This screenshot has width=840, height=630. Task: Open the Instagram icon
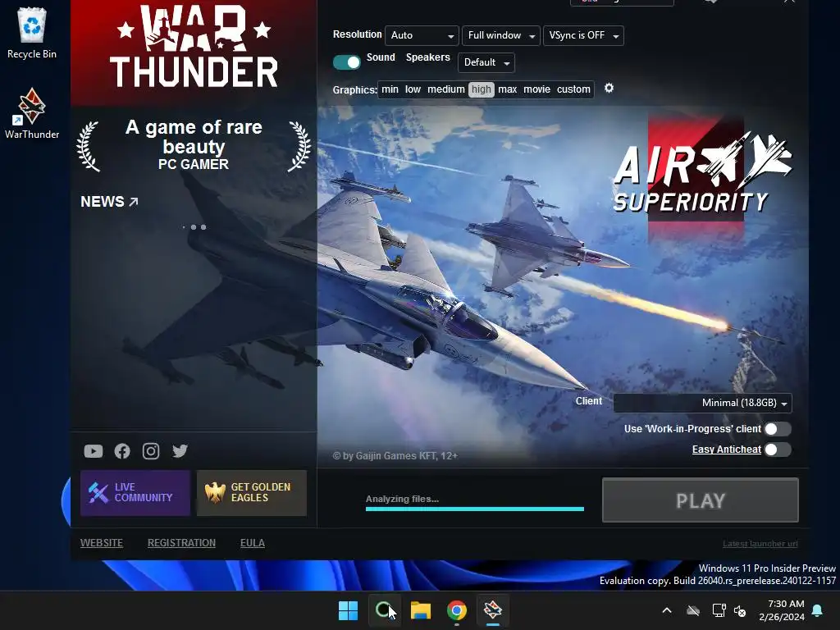click(151, 451)
